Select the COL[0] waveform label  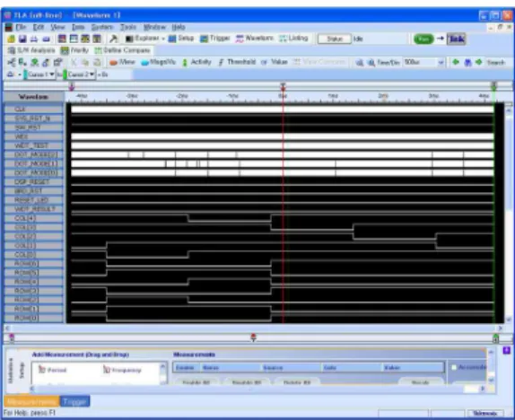[33, 254]
